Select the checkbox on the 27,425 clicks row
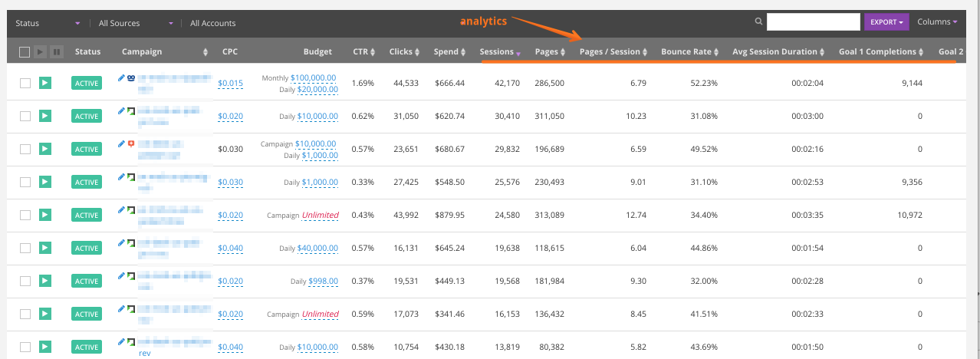Screen dimensions: 980x359 pos(25,182)
